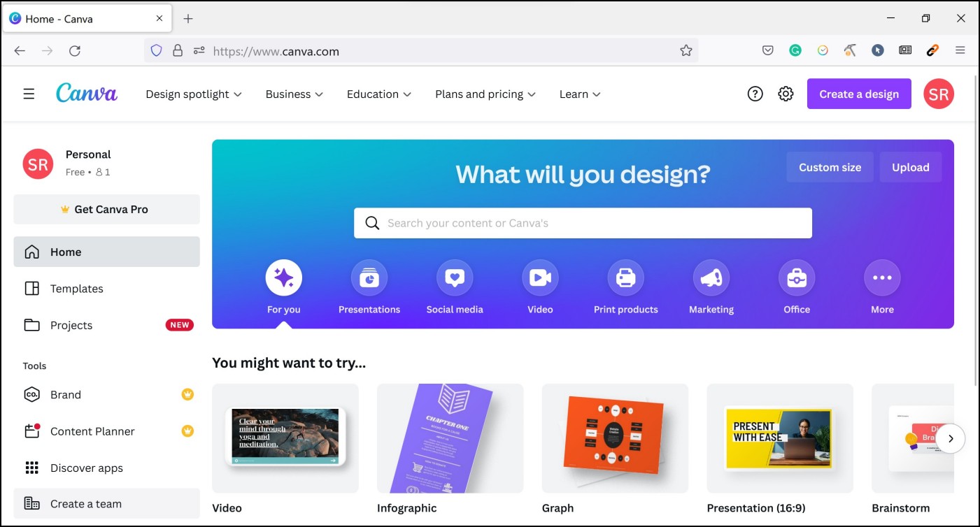Image resolution: width=980 pixels, height=527 pixels.
Task: Select the Presentations category icon
Action: point(369,278)
